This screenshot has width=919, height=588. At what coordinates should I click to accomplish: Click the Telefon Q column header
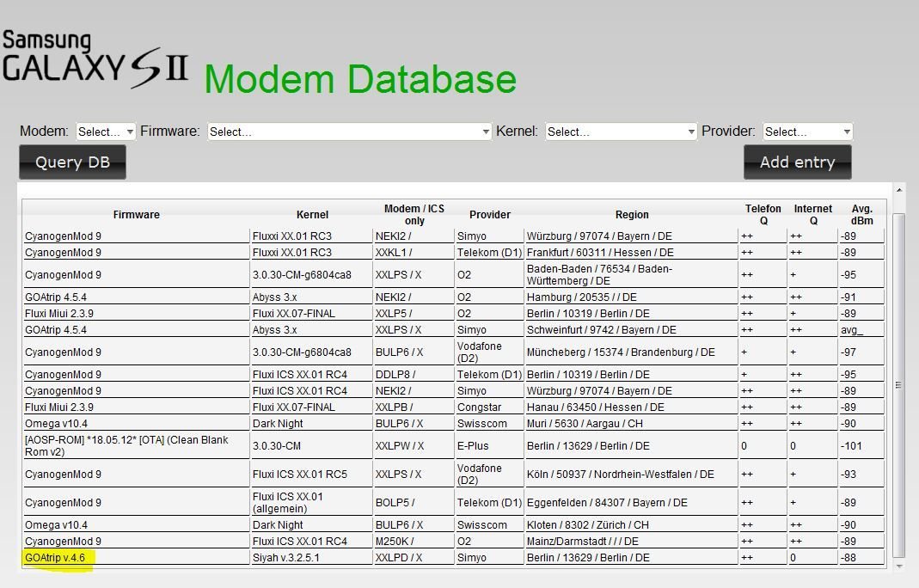click(763, 215)
